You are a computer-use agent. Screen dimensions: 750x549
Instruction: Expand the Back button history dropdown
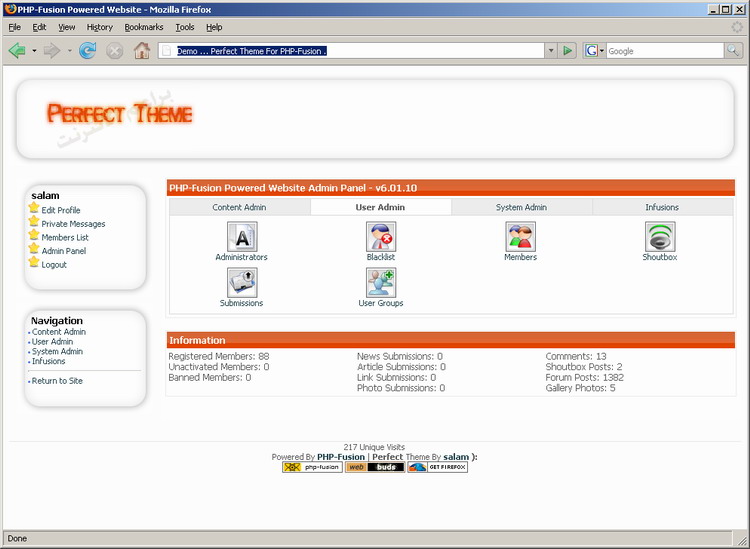pyautogui.click(x=34, y=50)
